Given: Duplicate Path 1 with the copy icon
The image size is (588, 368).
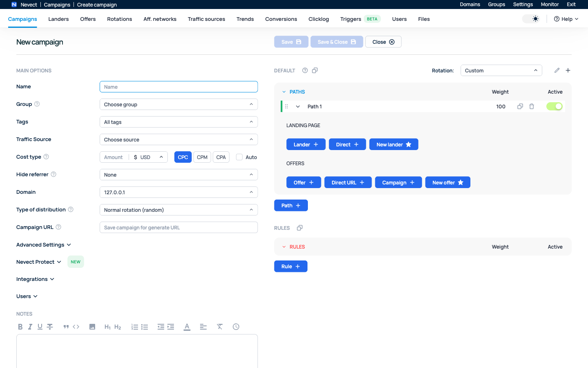Looking at the screenshot, I should [520, 106].
